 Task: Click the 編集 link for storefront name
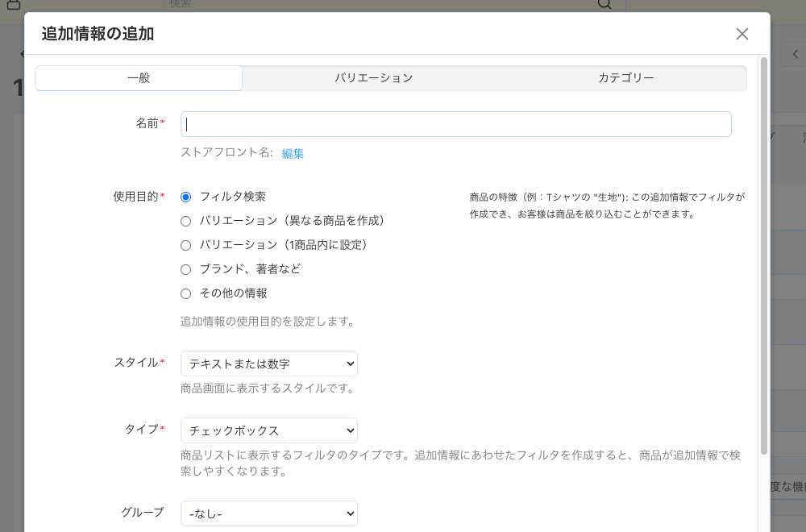coord(293,153)
